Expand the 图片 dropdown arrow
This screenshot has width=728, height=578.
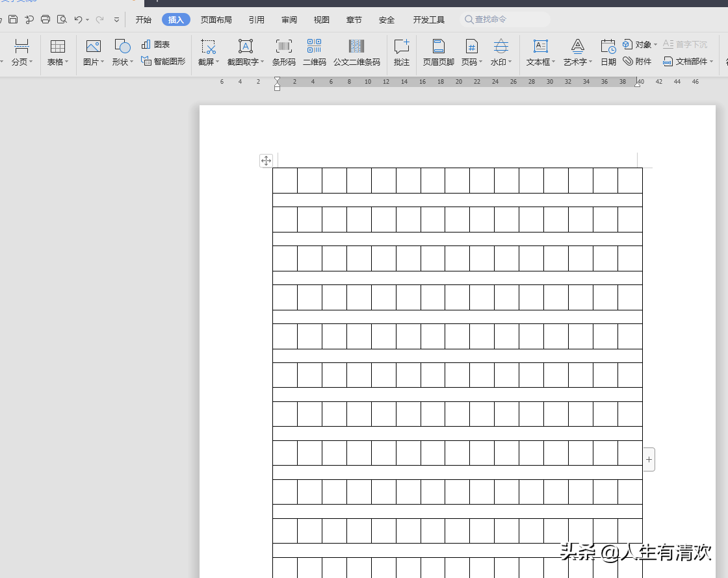pos(102,62)
